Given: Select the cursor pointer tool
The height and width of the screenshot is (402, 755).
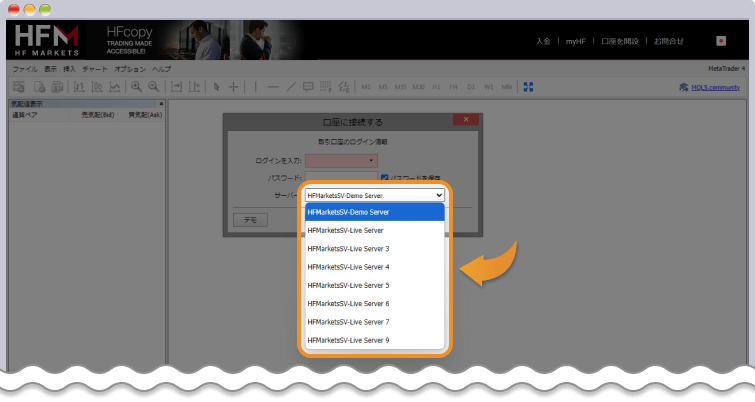Looking at the screenshot, I should pyautogui.click(x=216, y=87).
